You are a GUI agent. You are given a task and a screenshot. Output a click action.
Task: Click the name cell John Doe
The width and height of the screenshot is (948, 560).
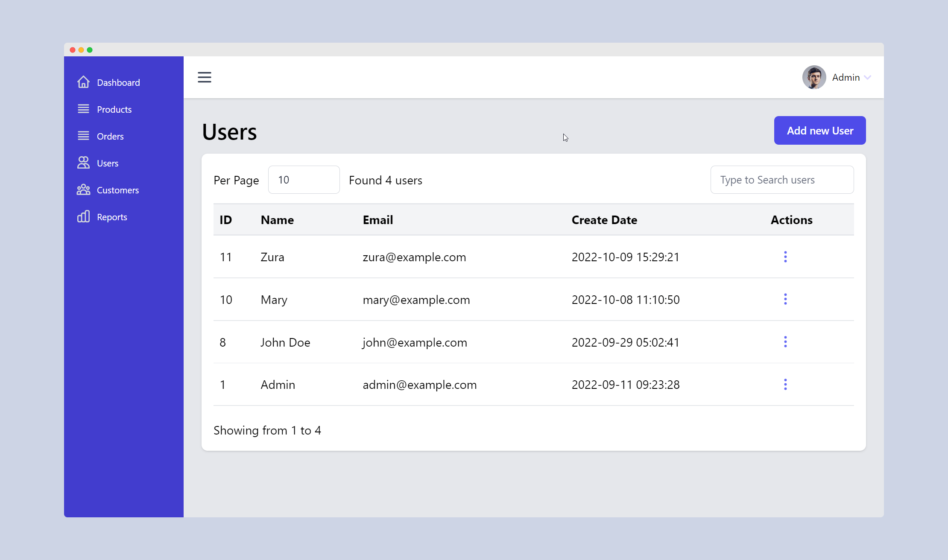[285, 342]
